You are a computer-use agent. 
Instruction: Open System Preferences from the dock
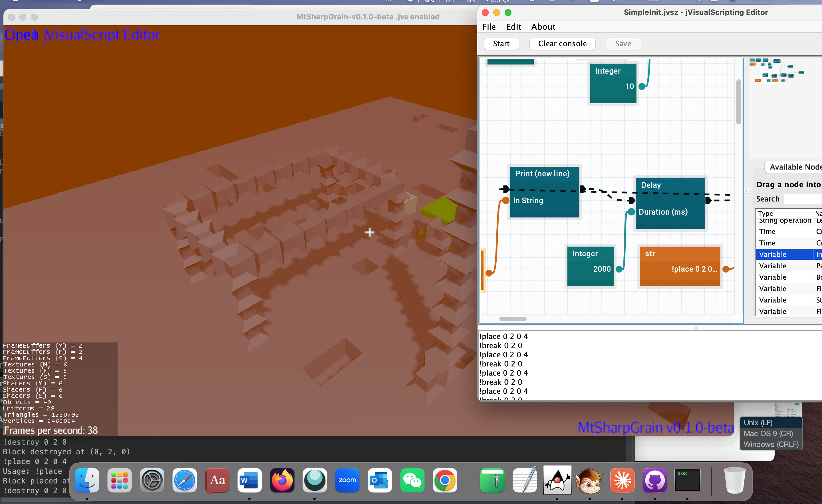tap(152, 480)
